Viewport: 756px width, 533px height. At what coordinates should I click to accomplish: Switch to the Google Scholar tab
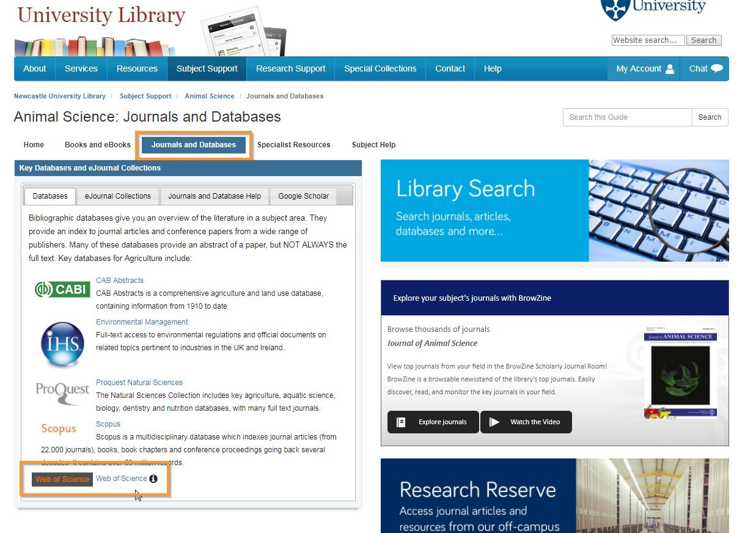tap(303, 196)
